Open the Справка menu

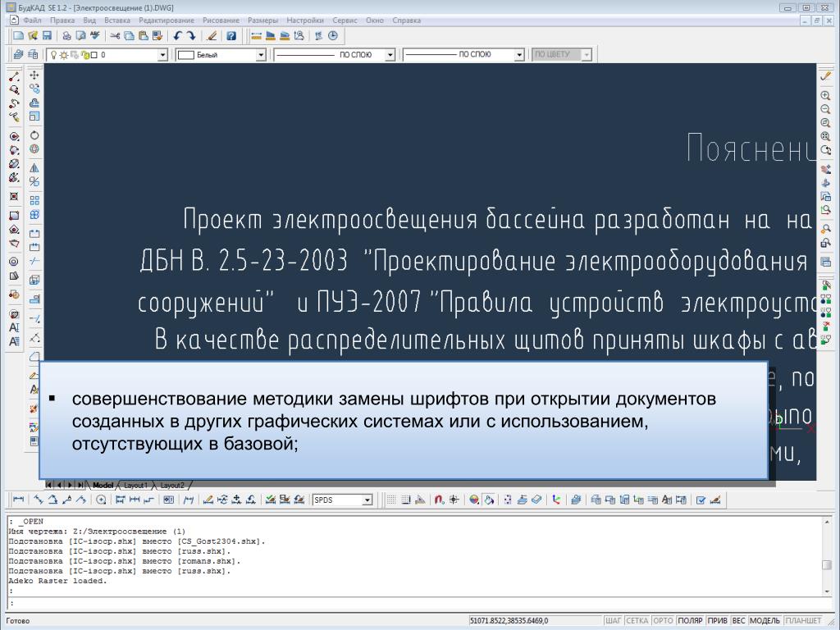coord(406,21)
